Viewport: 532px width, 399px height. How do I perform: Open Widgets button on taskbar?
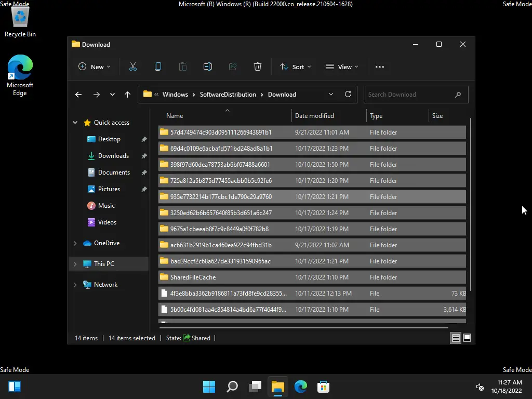click(x=15, y=387)
